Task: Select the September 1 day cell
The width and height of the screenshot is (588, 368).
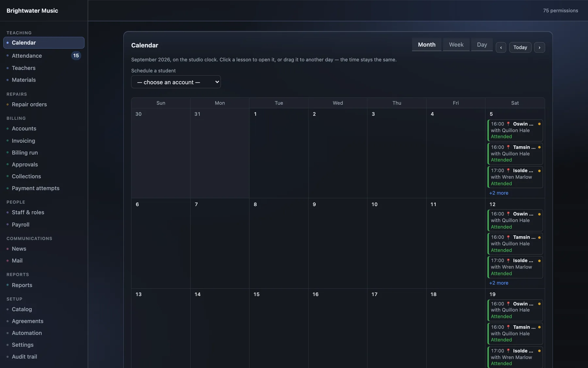Action: pos(279,153)
